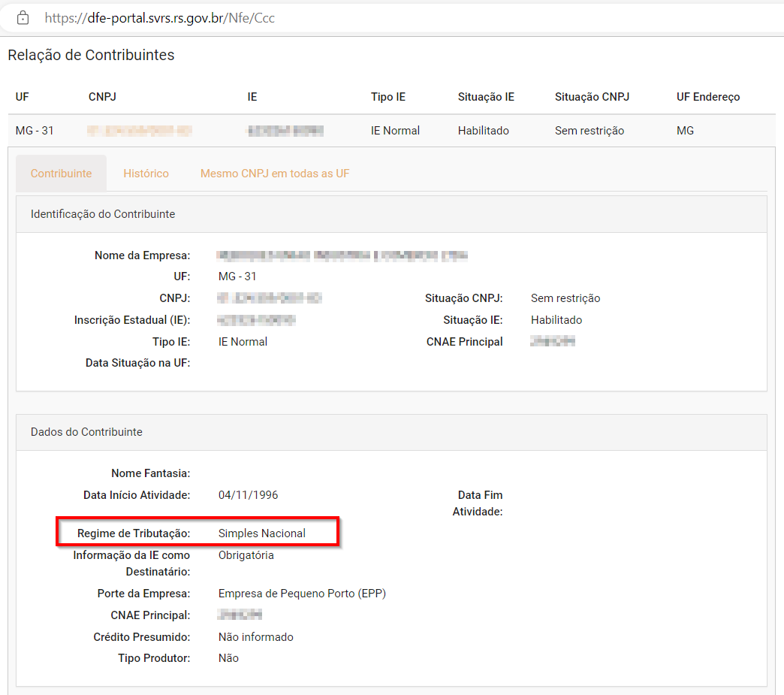784x695 pixels.
Task: Switch to the Histórico tab
Action: pos(146,174)
